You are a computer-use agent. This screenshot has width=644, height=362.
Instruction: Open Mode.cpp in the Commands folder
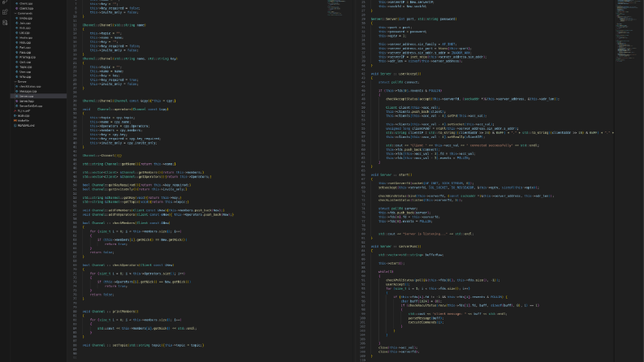point(26,38)
